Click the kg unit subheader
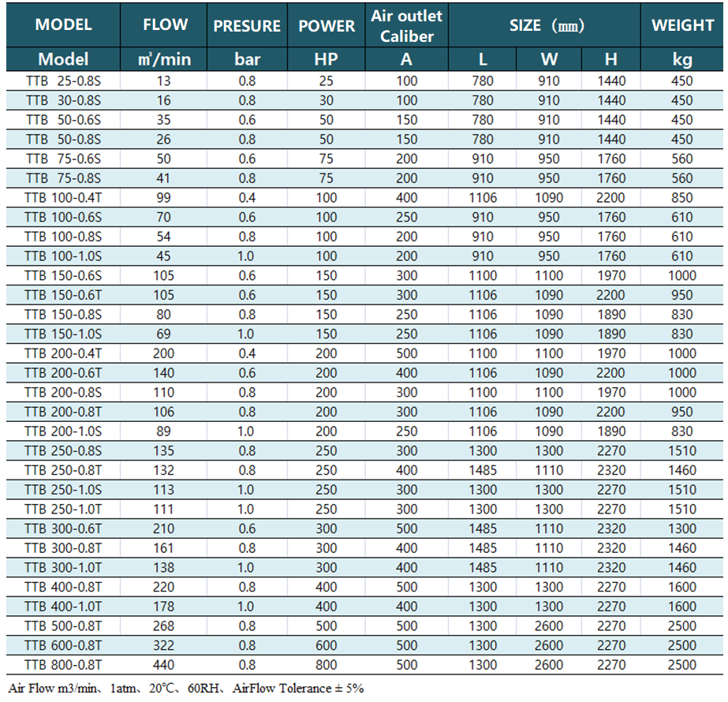The height and width of the screenshot is (702, 728). click(x=682, y=59)
